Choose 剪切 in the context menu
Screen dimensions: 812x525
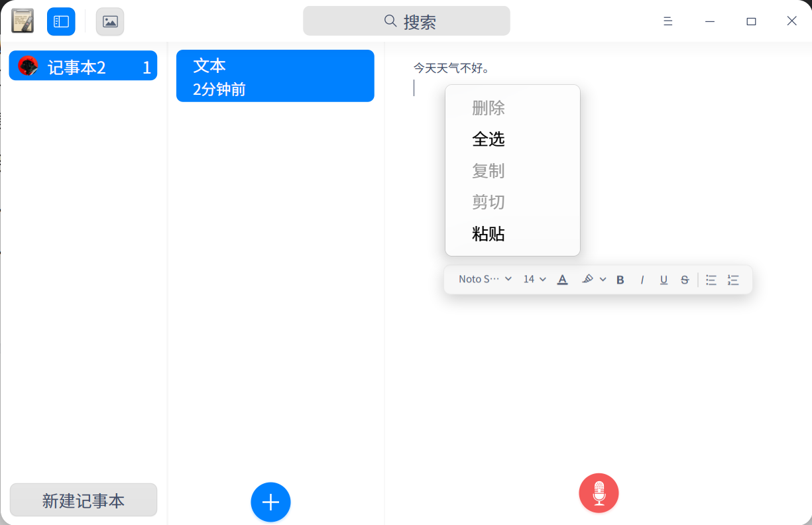point(512,202)
